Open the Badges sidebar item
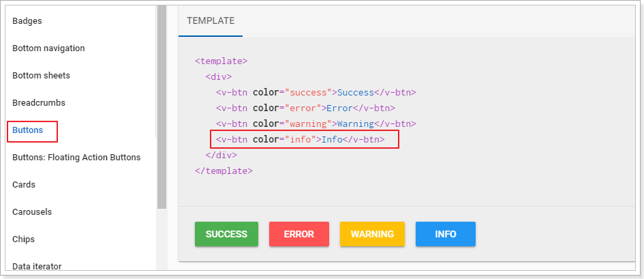The width and height of the screenshot is (644, 279). 27,21
